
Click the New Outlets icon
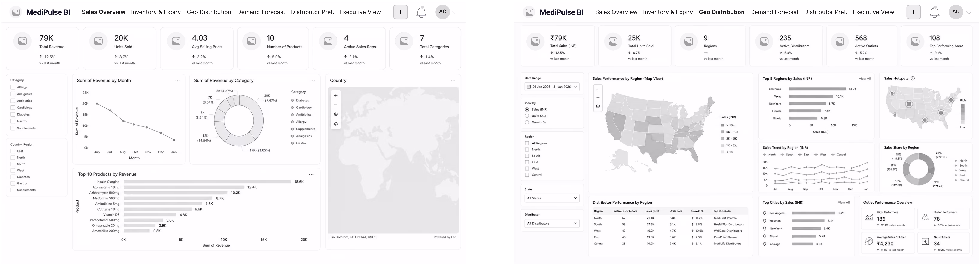point(926,241)
